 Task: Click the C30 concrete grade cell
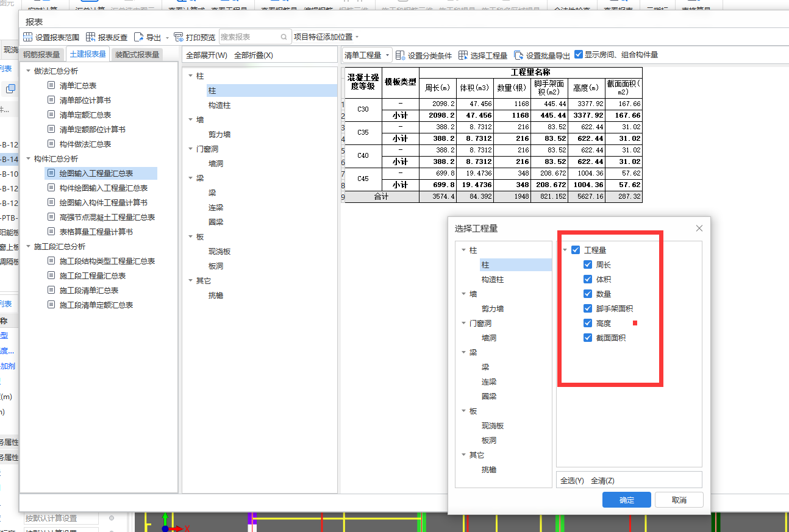point(363,110)
